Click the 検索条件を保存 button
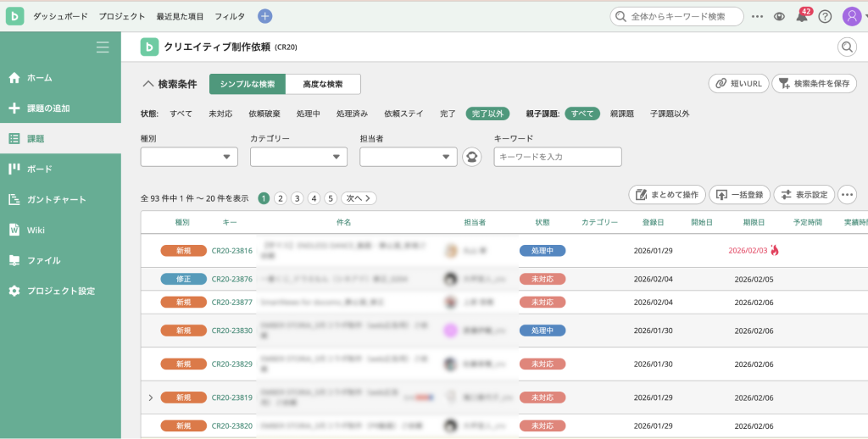Image resolution: width=868 pixels, height=439 pixels. tap(814, 84)
